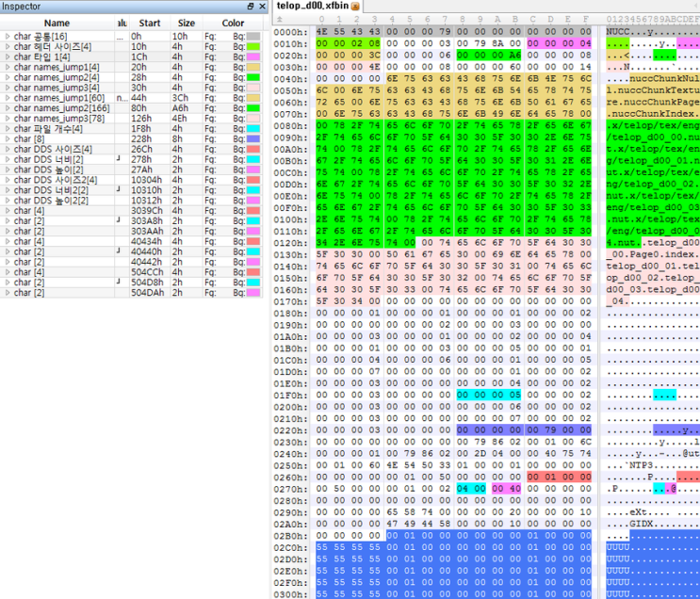The image size is (700, 599).
Task: Select char DDS 너비2[2] row
Action: tap(131, 190)
